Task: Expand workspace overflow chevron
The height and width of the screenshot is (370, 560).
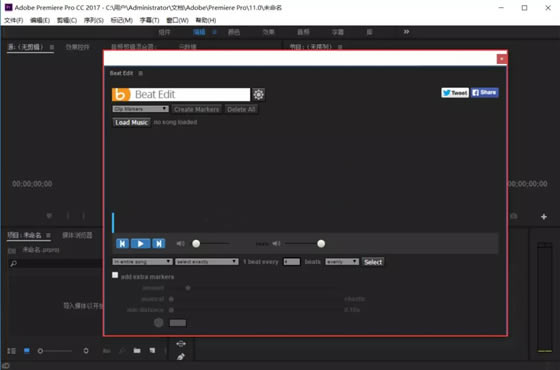Action: 406,32
